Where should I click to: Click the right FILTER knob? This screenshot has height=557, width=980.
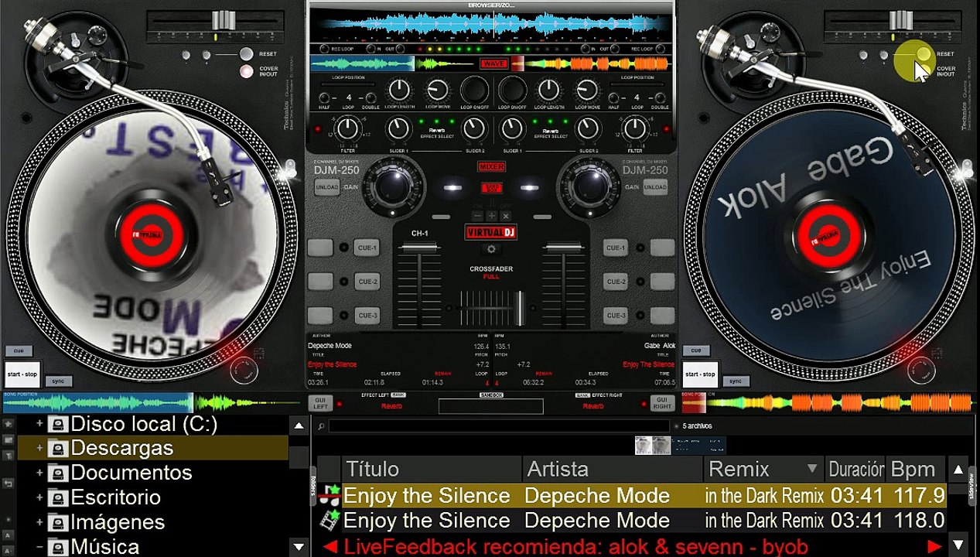coord(635,128)
